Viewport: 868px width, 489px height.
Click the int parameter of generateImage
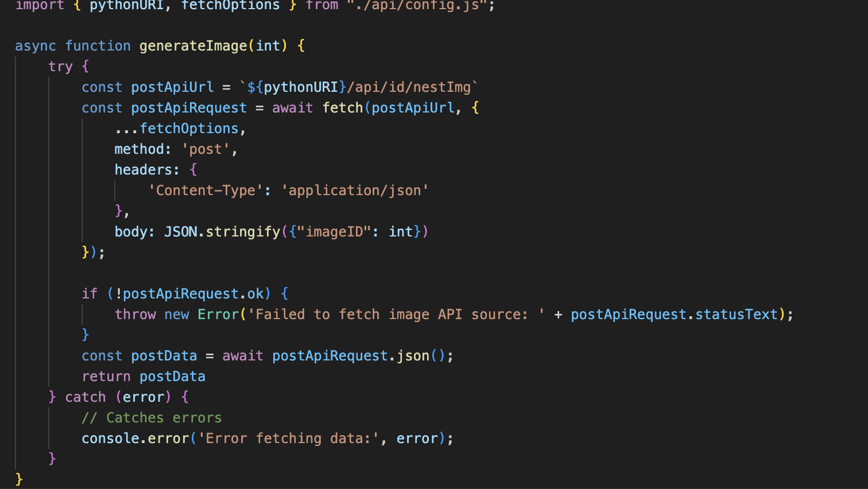[268, 46]
